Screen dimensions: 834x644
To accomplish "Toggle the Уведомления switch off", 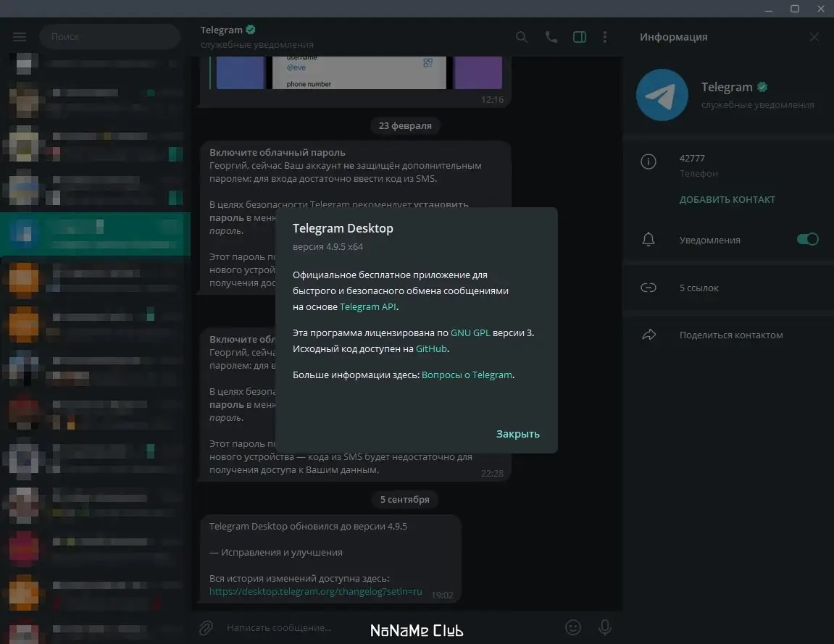I will pos(807,239).
